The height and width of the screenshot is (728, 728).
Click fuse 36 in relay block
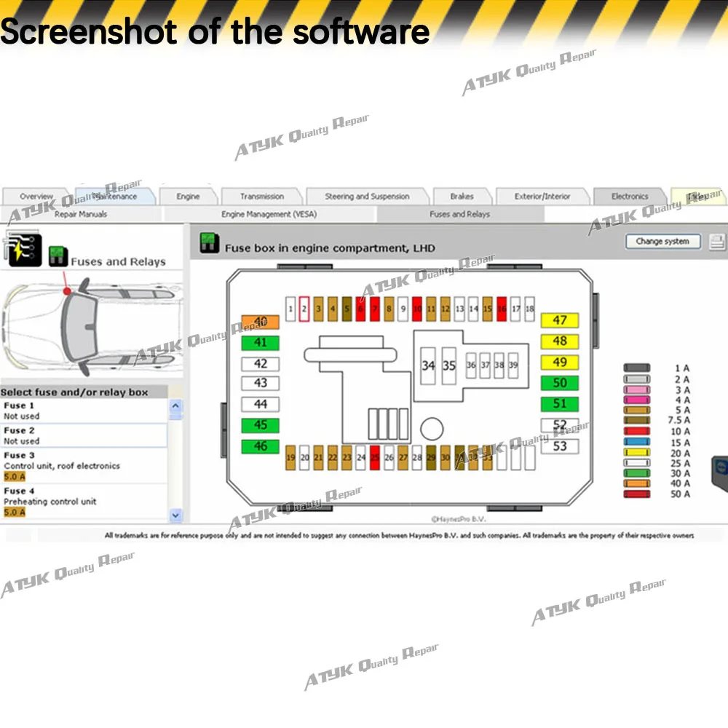(x=471, y=365)
